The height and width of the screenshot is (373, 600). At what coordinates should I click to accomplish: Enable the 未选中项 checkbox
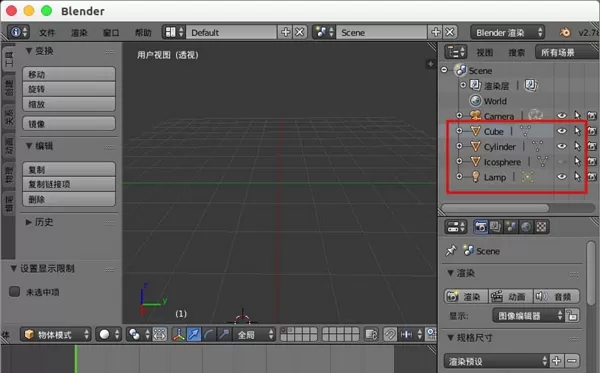point(15,292)
